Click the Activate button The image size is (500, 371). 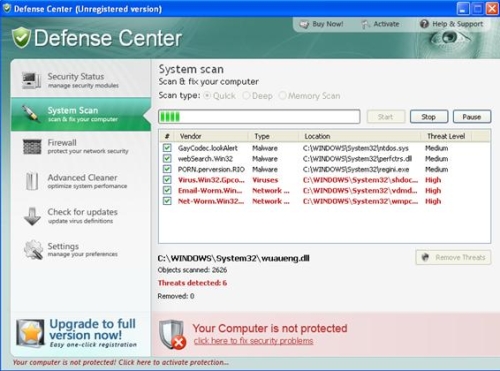coord(380,24)
